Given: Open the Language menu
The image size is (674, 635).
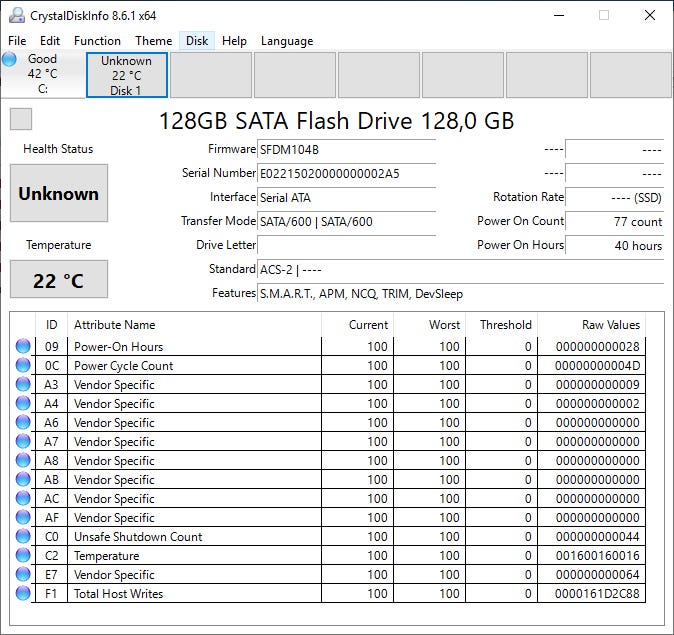Looking at the screenshot, I should click(287, 41).
